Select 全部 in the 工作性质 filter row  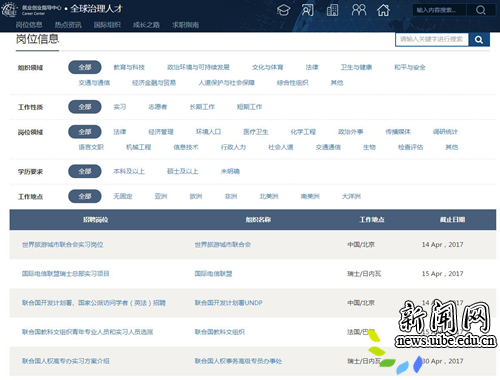tap(85, 107)
